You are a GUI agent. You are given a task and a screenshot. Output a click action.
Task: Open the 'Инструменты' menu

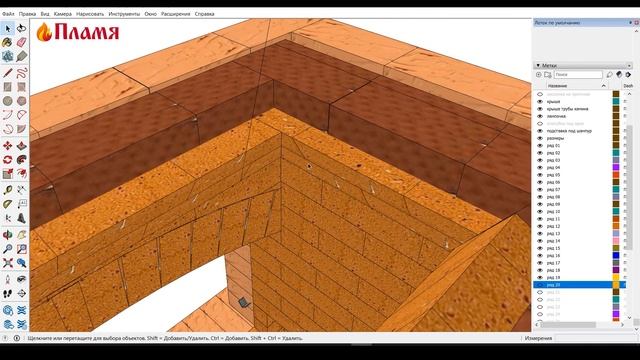[124, 14]
